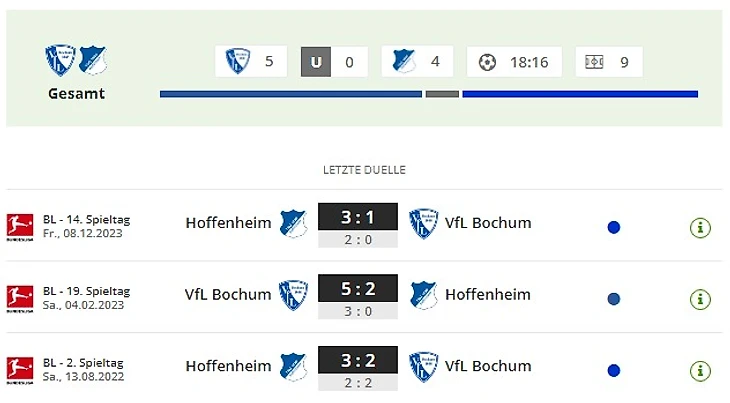Click Hoffenheim's bright blue win bar segment
This screenshot has width=730, height=403.
pyautogui.click(x=580, y=94)
